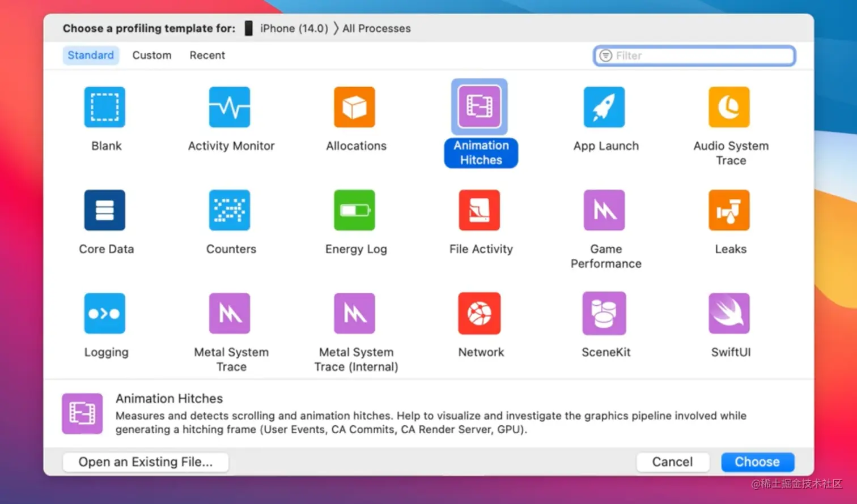Click the Audio System Trace label
Viewport: 857px width, 504px height.
coord(731,153)
